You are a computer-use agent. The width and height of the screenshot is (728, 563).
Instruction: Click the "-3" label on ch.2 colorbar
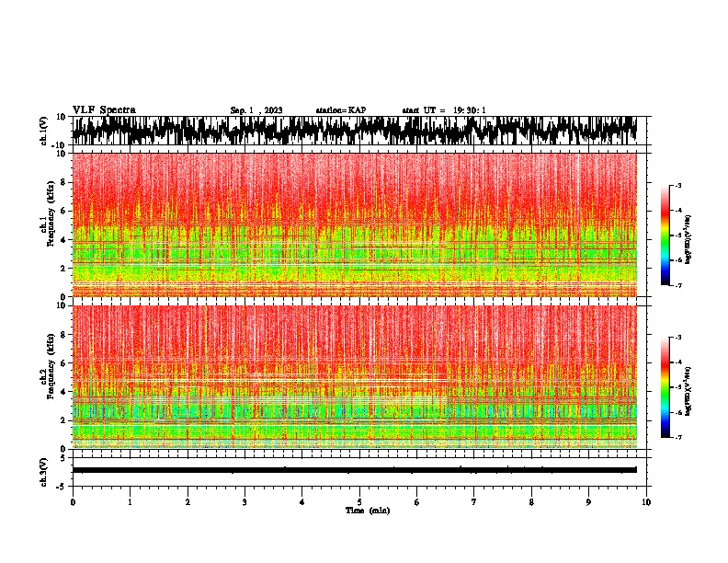[x=677, y=338]
